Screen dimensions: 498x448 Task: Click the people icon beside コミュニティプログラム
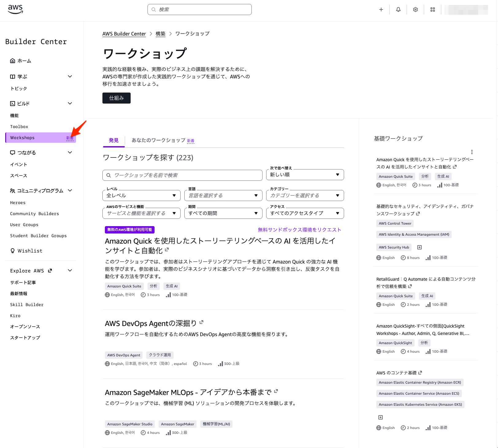pos(13,191)
